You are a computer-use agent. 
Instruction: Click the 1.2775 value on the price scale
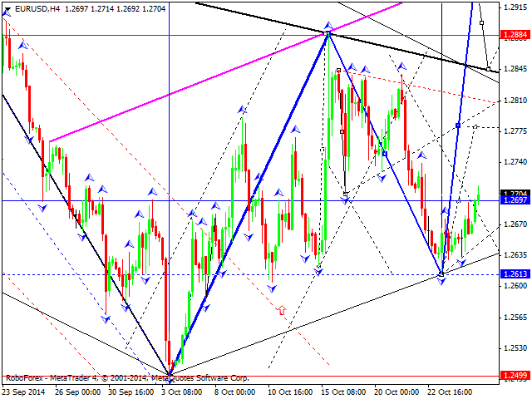(515, 131)
